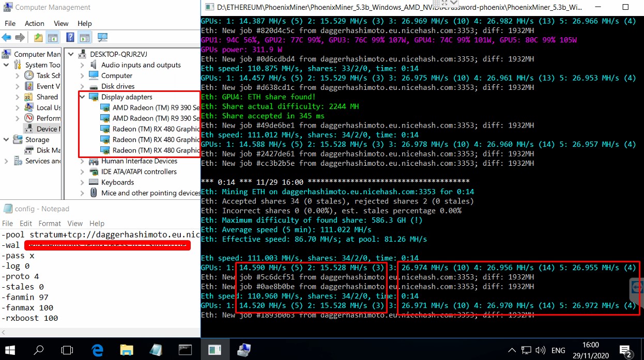The width and height of the screenshot is (644, 360).
Task: Click Scan for hardware changes monitor icon
Action: (102, 38)
